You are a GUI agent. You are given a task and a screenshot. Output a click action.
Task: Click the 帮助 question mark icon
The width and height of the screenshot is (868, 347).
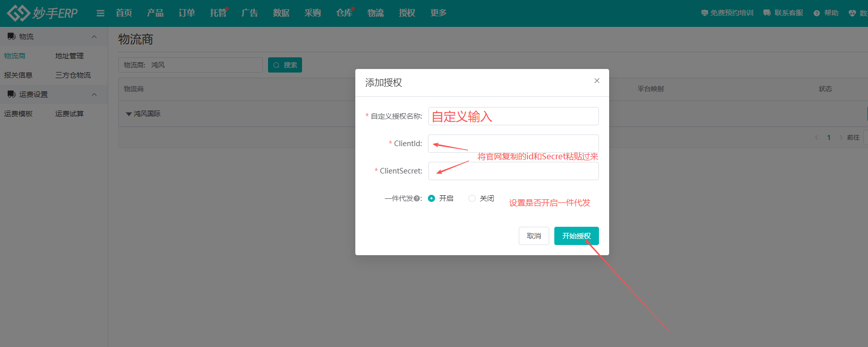817,13
